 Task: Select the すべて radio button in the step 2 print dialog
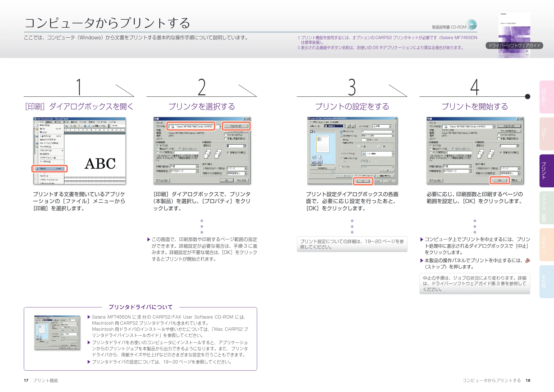pos(158,145)
